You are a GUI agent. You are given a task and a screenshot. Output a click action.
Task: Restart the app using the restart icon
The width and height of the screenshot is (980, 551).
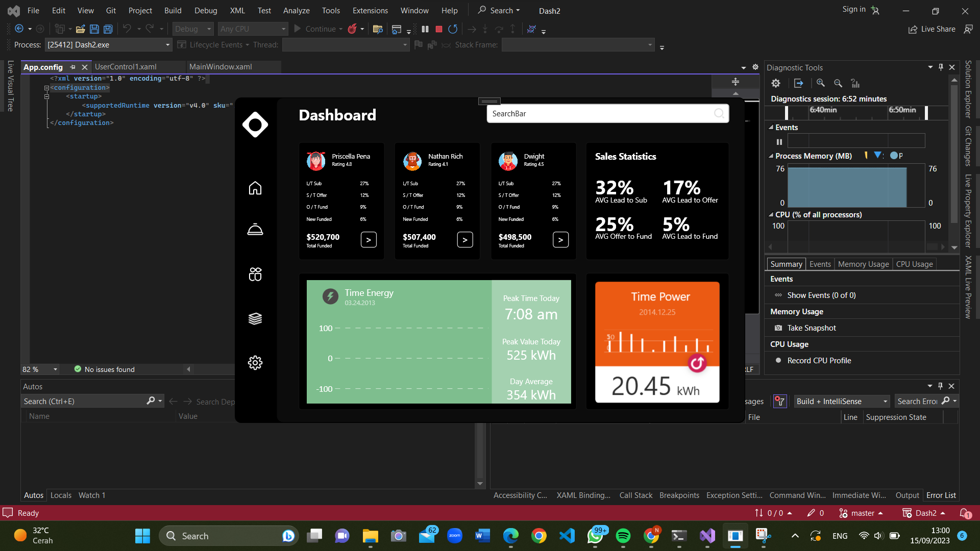(452, 29)
